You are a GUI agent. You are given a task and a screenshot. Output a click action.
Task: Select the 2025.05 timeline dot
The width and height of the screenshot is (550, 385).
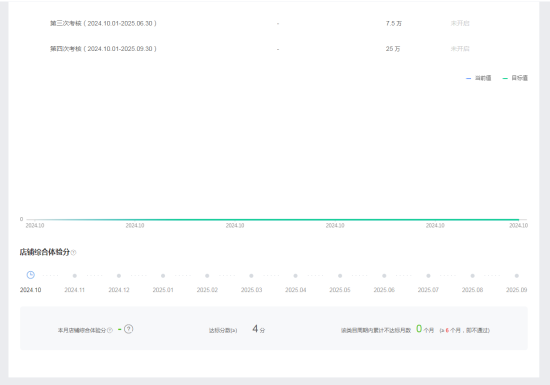(340, 276)
